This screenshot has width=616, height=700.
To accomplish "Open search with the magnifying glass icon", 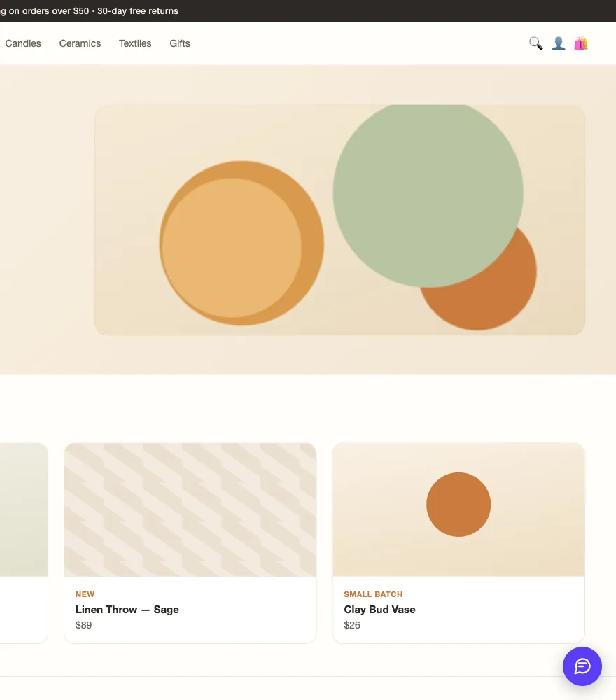I will (x=536, y=43).
